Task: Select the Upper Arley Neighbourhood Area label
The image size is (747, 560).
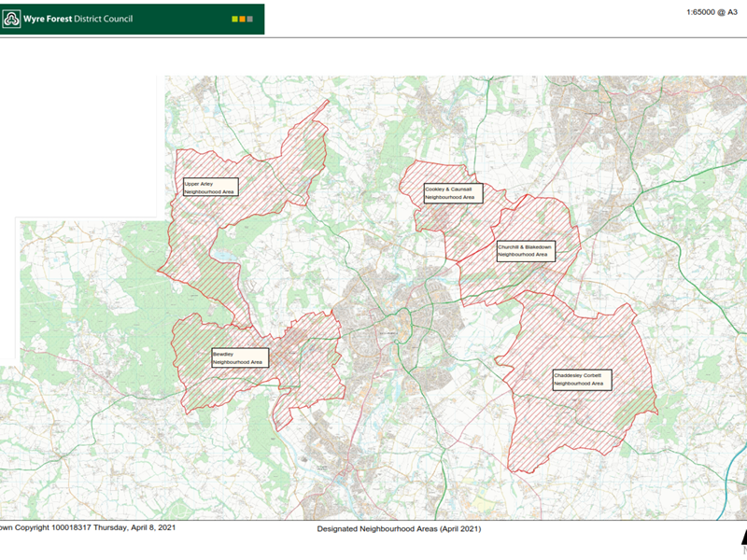Action: 210,187
